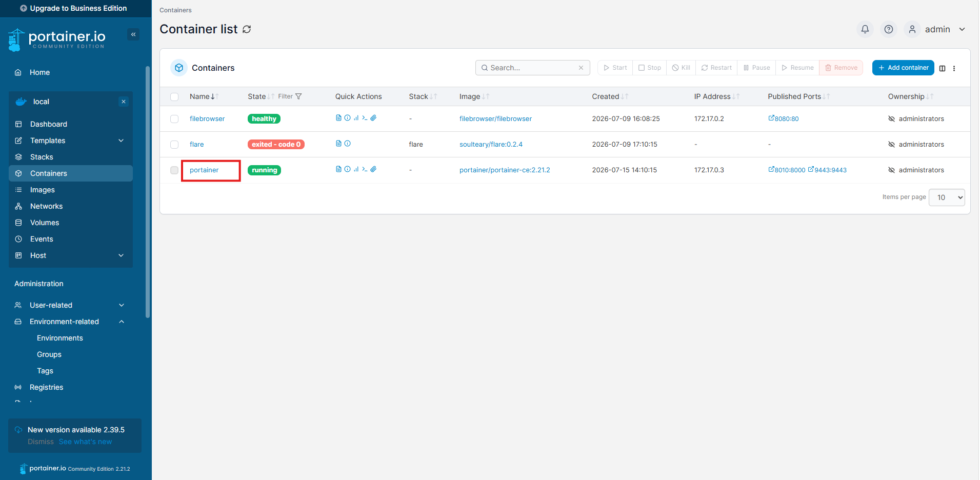
Task: Open Groups under Environment-related
Action: (x=49, y=354)
